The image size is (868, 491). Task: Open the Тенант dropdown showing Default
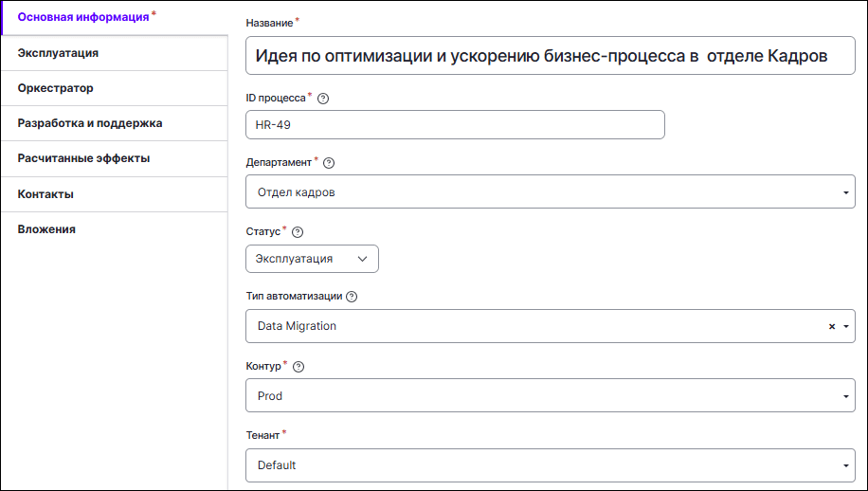(x=550, y=465)
